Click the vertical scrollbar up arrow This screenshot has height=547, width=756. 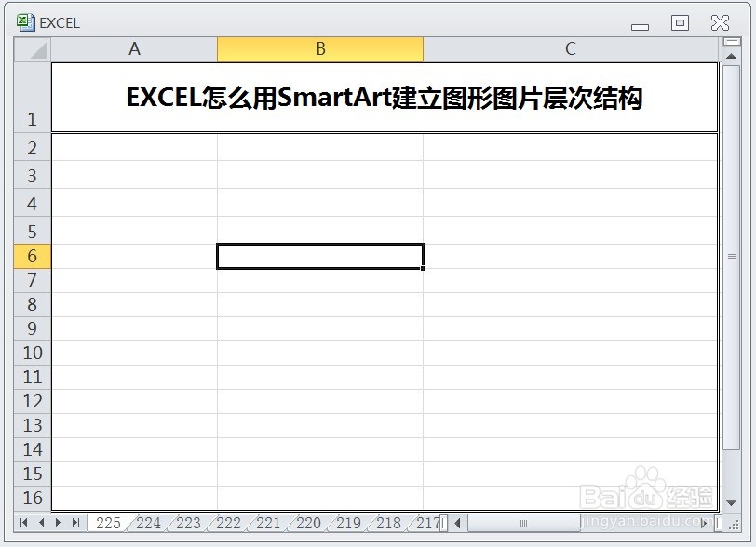[x=732, y=57]
